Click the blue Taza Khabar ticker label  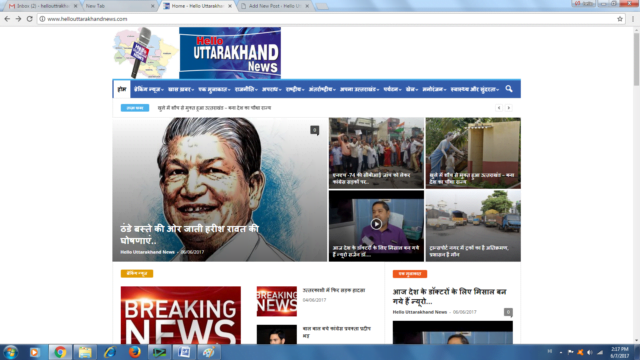[x=135, y=108]
